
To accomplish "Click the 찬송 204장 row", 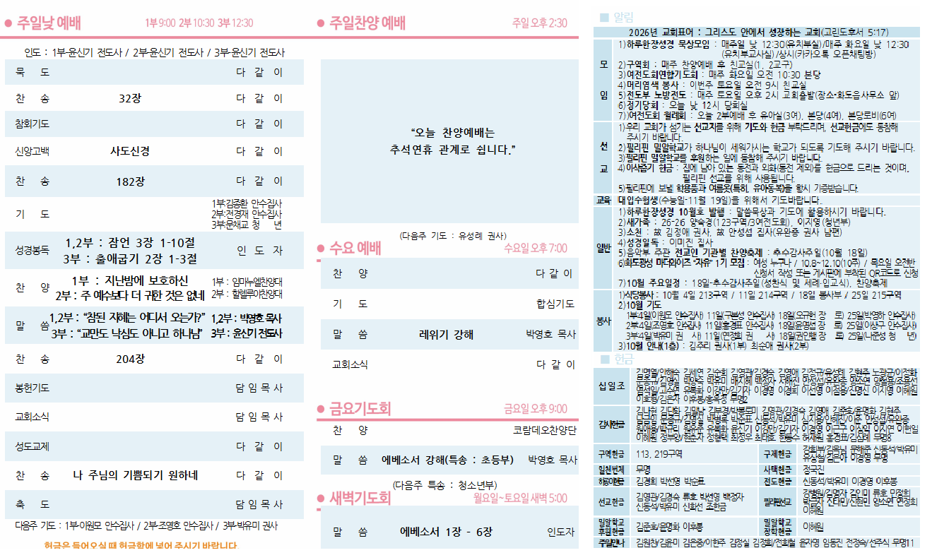I will click(155, 359).
